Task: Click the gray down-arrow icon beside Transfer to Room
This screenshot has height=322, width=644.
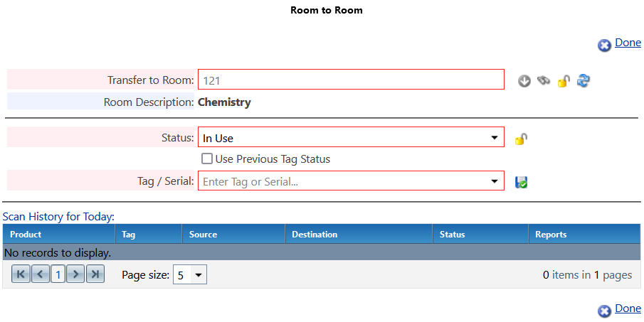Action: (x=524, y=81)
